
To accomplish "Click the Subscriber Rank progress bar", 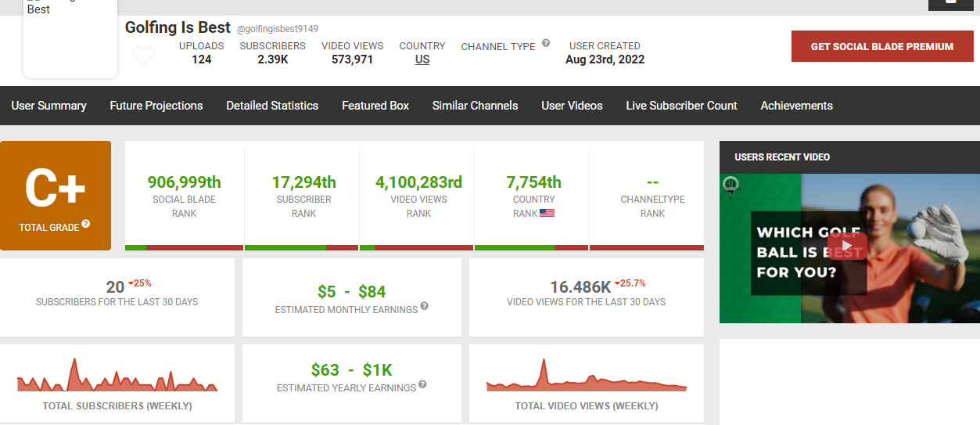I will (302, 247).
